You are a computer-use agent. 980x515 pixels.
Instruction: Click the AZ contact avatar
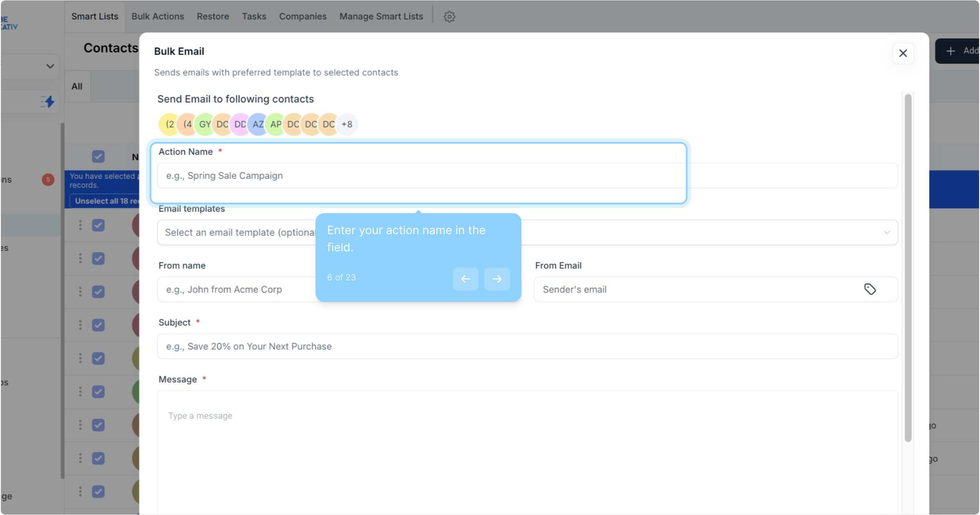258,124
